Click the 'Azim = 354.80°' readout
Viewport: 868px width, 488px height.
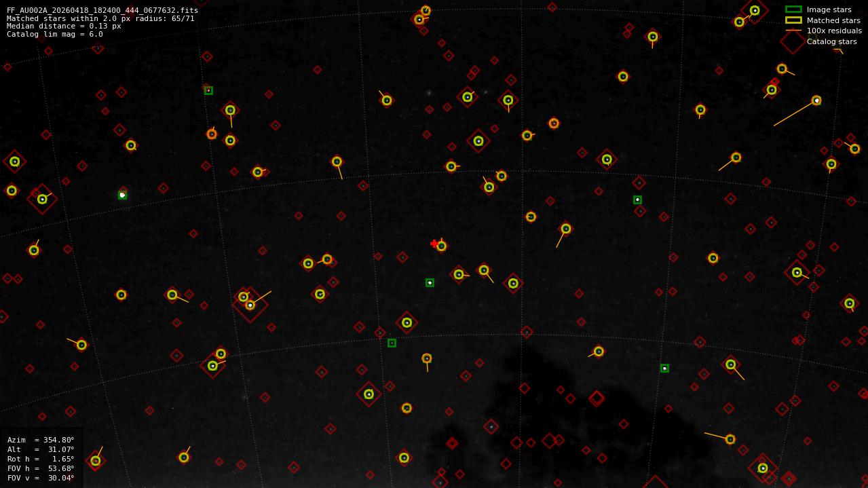pyautogui.click(x=41, y=440)
